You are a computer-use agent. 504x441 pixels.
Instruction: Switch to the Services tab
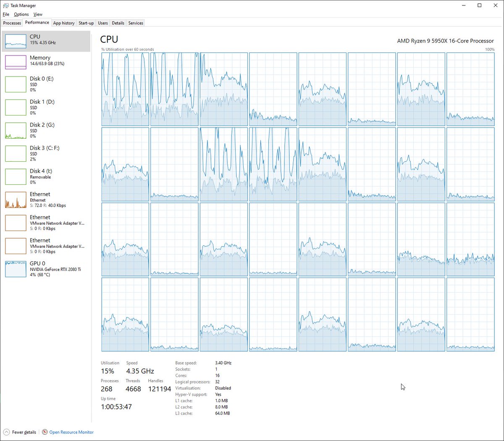[136, 23]
